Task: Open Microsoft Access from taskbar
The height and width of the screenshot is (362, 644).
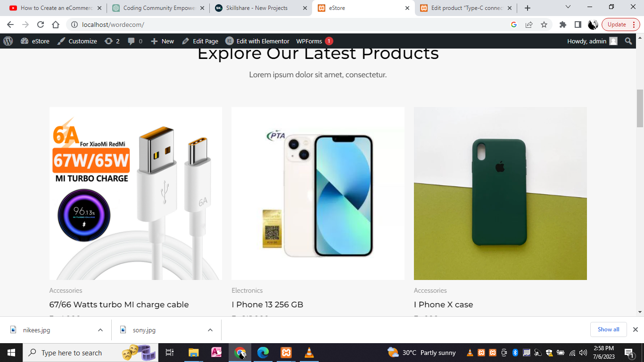Action: pyautogui.click(x=216, y=353)
